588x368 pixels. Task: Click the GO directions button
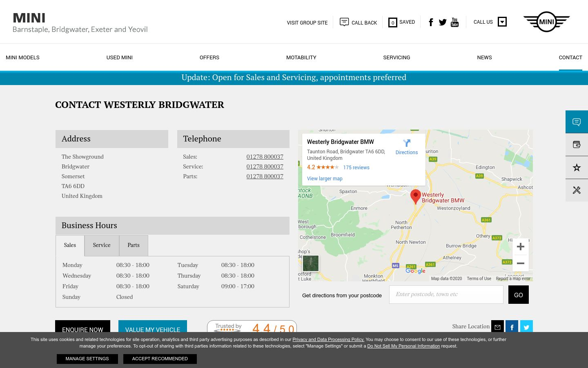coord(519,295)
